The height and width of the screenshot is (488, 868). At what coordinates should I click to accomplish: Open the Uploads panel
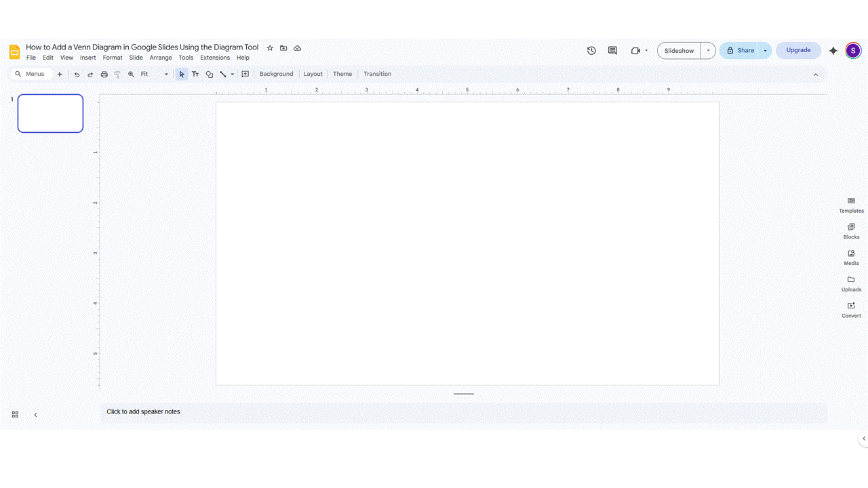point(851,283)
